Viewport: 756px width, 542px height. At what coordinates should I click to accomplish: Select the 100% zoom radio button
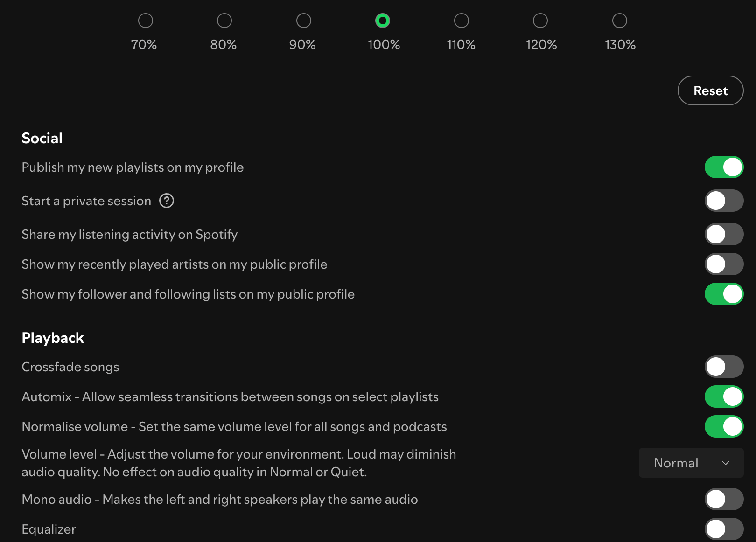point(383,21)
